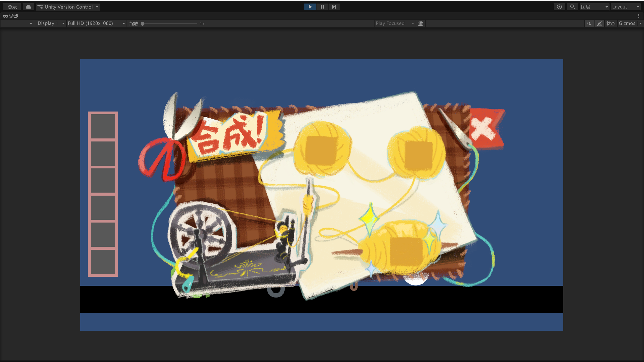Viewport: 644px width, 362px height.
Task: Open the undo history icon
Action: coord(559,7)
